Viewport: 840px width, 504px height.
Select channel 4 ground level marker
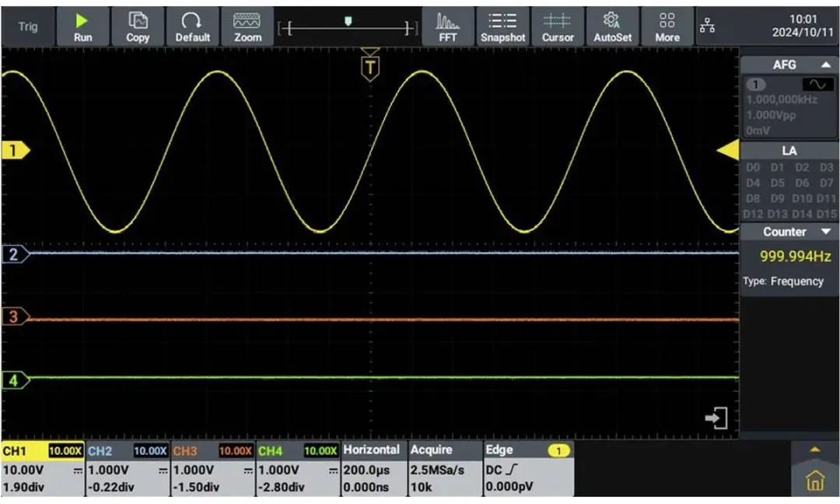[x=15, y=380]
